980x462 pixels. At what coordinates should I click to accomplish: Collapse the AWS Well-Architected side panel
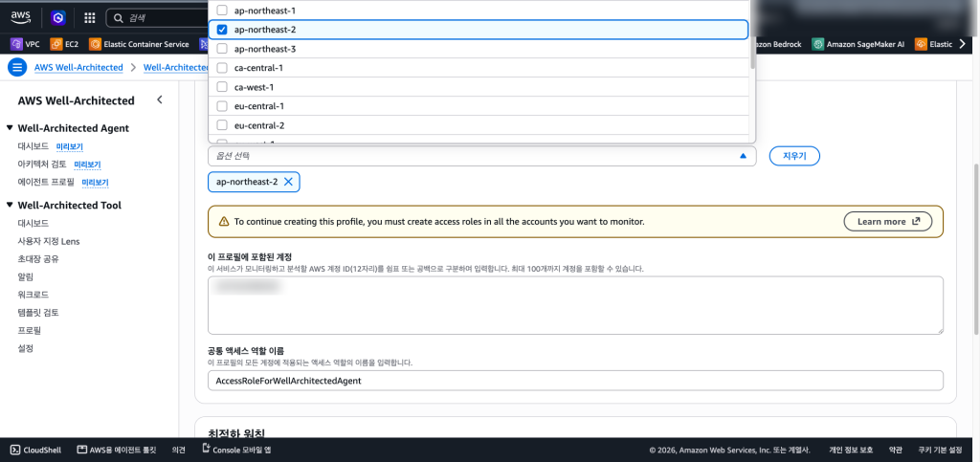coord(160,99)
